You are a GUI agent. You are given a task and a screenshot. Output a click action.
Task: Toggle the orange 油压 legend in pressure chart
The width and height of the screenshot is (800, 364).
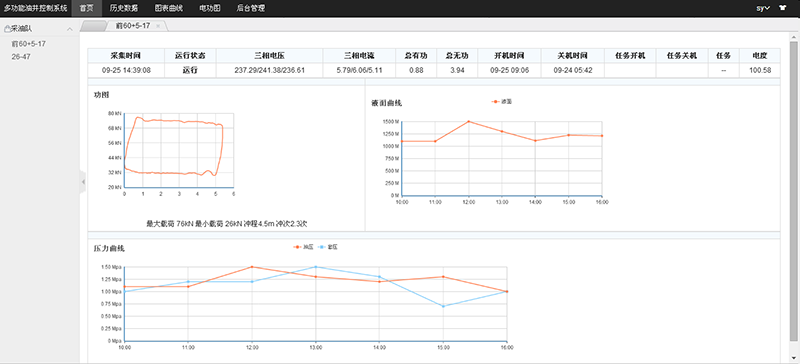click(303, 247)
